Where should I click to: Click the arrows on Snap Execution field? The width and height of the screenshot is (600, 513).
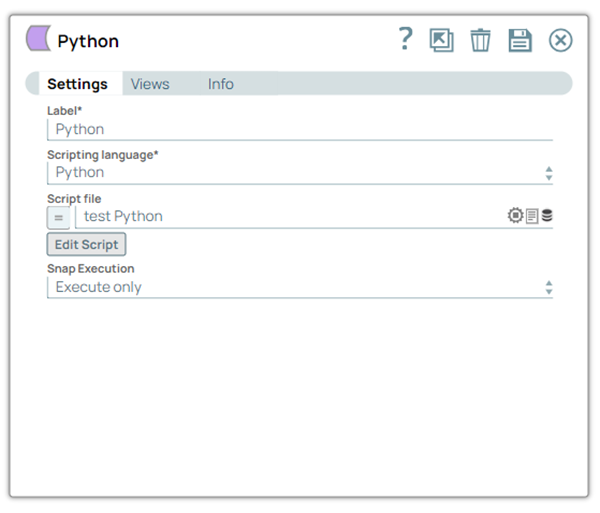coord(548,288)
